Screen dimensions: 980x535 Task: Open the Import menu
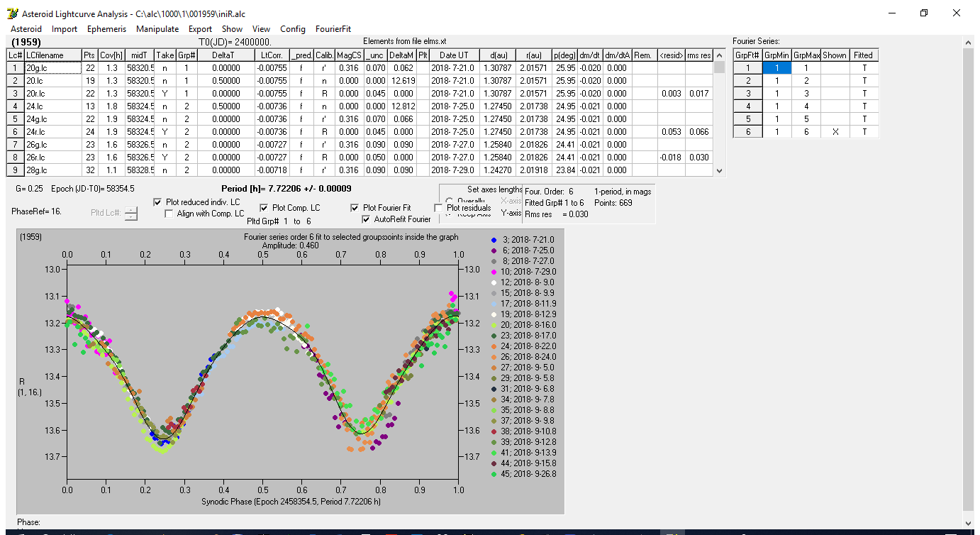(65, 29)
